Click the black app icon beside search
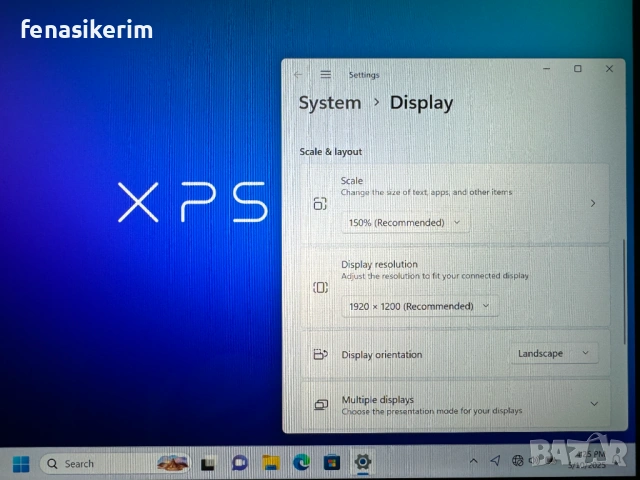The image size is (640, 480). [208, 463]
